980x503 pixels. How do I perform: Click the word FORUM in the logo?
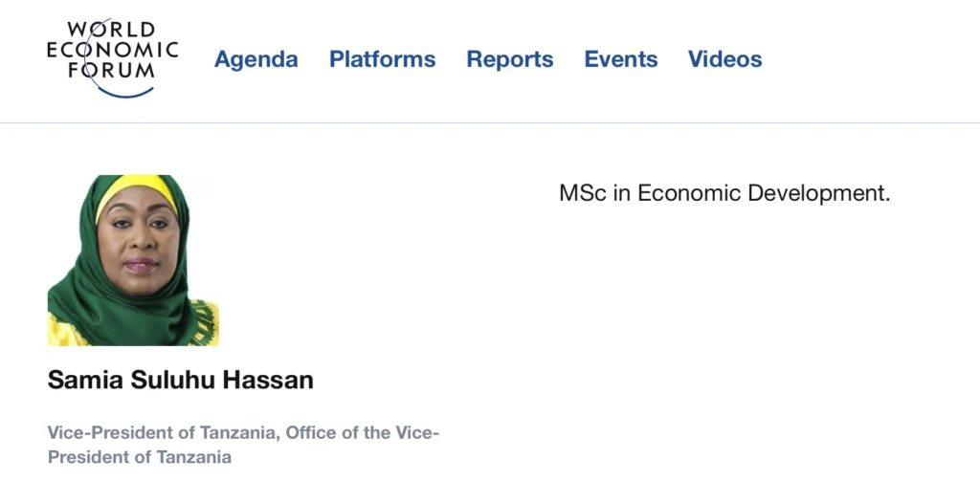[x=113, y=70]
